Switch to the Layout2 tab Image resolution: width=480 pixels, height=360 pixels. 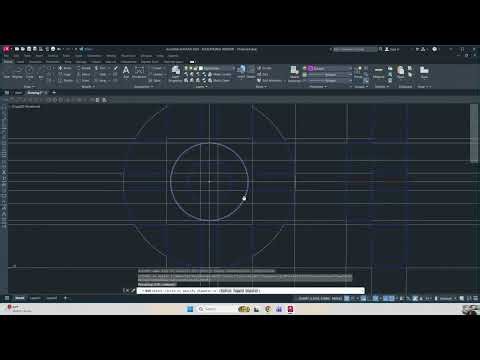pos(51,298)
